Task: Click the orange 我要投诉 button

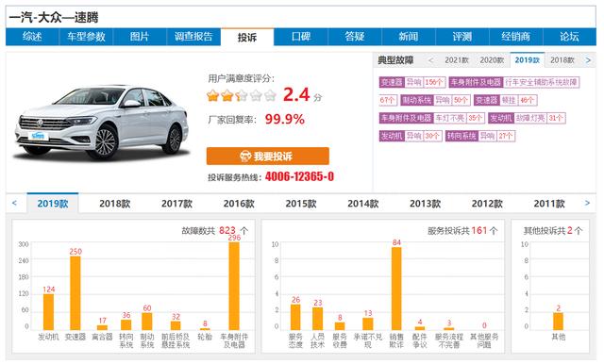Action: point(268,157)
